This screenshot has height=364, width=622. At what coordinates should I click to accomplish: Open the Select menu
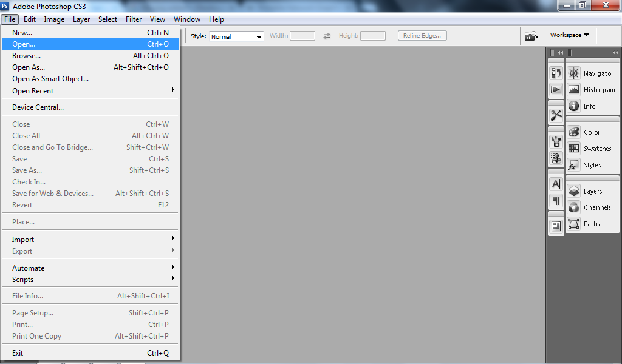click(x=108, y=19)
